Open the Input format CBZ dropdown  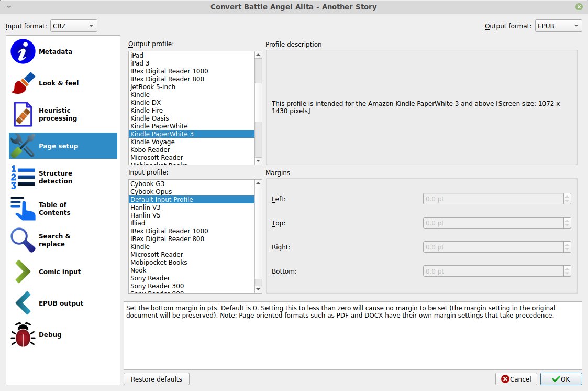point(73,26)
